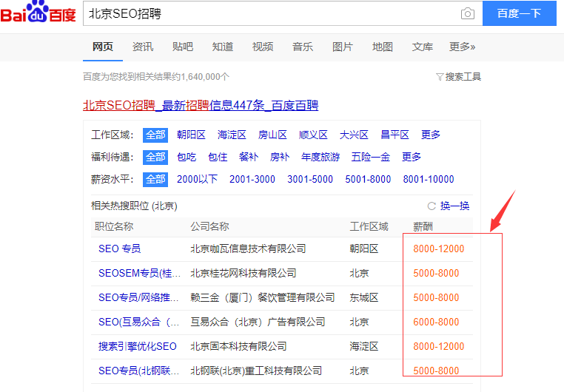Click the 百度一下 search button
The width and height of the screenshot is (564, 392).
pyautogui.click(x=519, y=14)
